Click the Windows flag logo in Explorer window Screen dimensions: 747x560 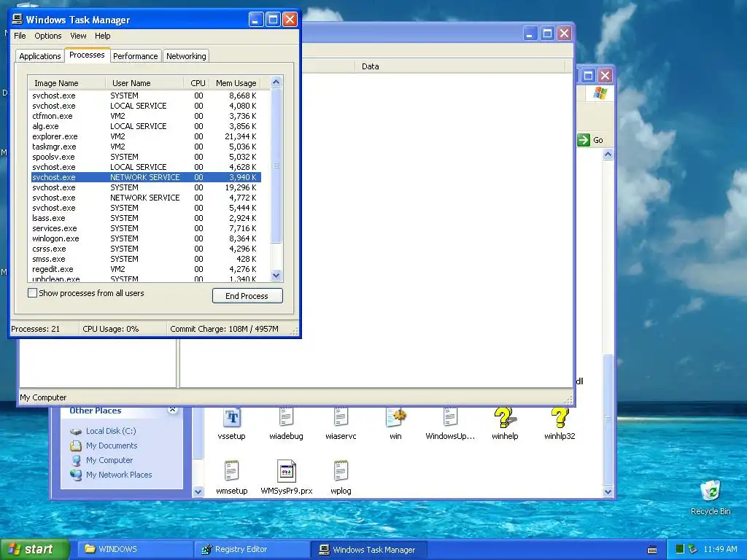(x=600, y=93)
